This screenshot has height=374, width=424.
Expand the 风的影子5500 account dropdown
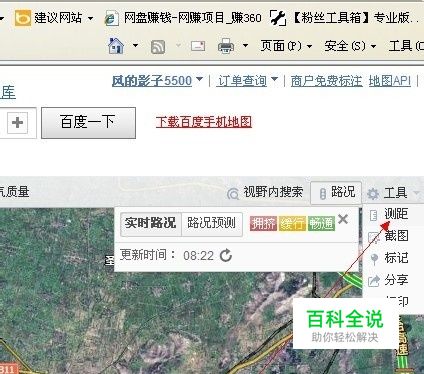point(199,79)
